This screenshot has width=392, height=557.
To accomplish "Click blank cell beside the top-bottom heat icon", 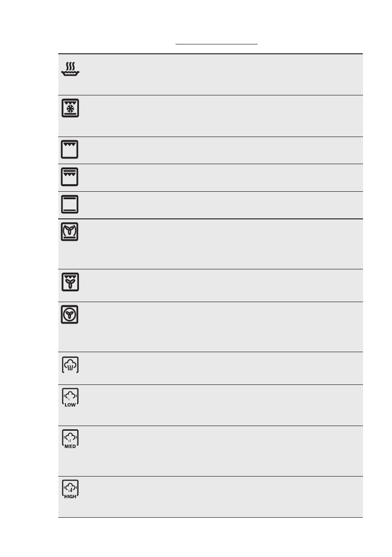I will 220,205.
